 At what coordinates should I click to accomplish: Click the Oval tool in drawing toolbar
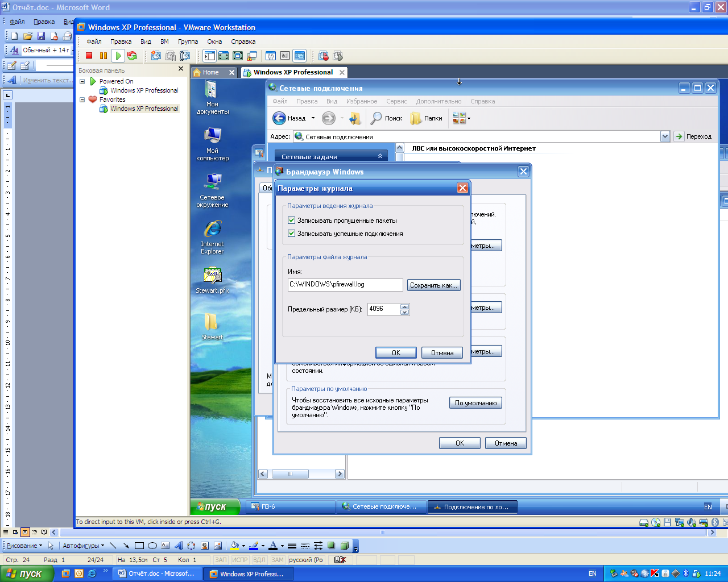[152, 546]
